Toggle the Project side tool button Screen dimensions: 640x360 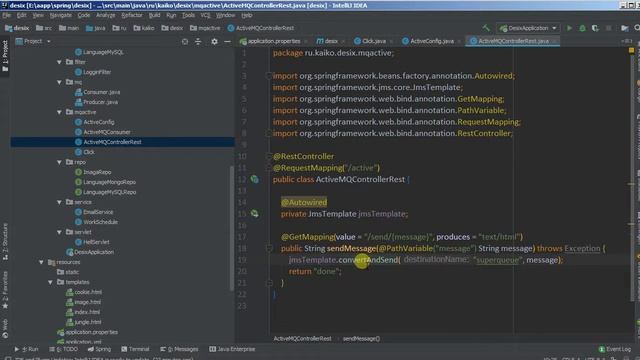(x=5, y=56)
